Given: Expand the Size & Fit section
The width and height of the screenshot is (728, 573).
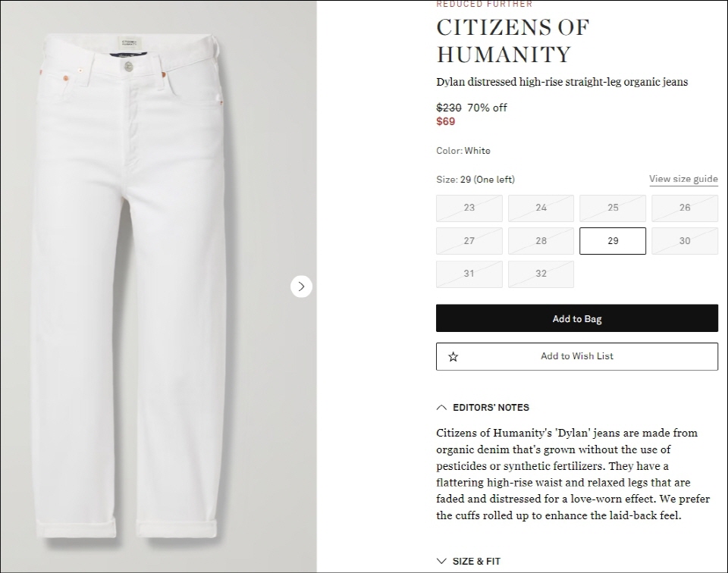Looking at the screenshot, I should (x=469, y=561).
